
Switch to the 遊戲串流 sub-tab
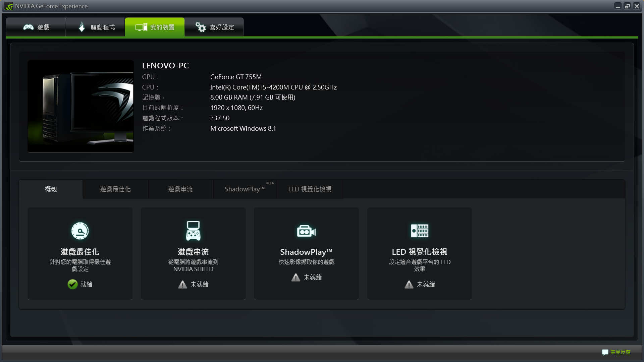point(180,189)
